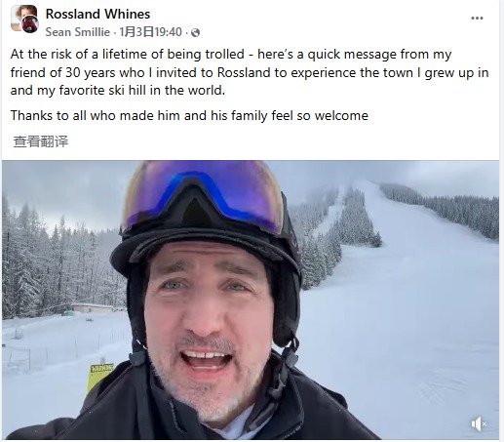Click the small building in the video background
This screenshot has height=442, width=504.
click(x=93, y=308)
